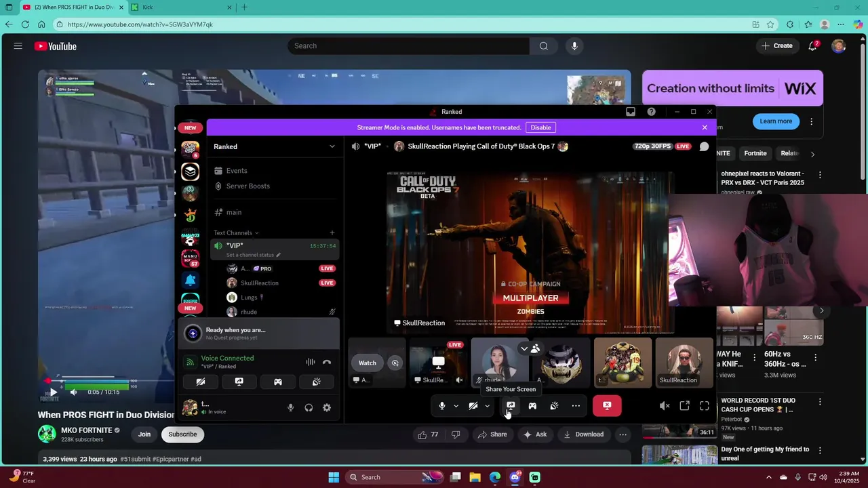Use YouTube voice search microphone
Viewport: 868px width, 488px height.
point(574,46)
